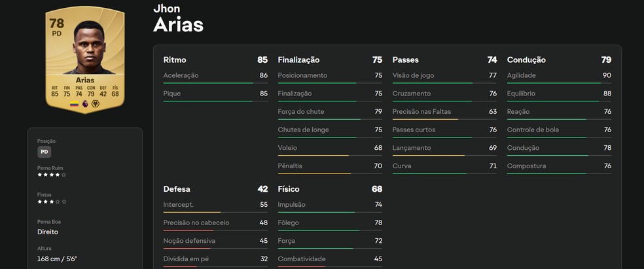Click the Fintas star rating
The height and width of the screenshot is (269, 644).
pyautogui.click(x=51, y=202)
